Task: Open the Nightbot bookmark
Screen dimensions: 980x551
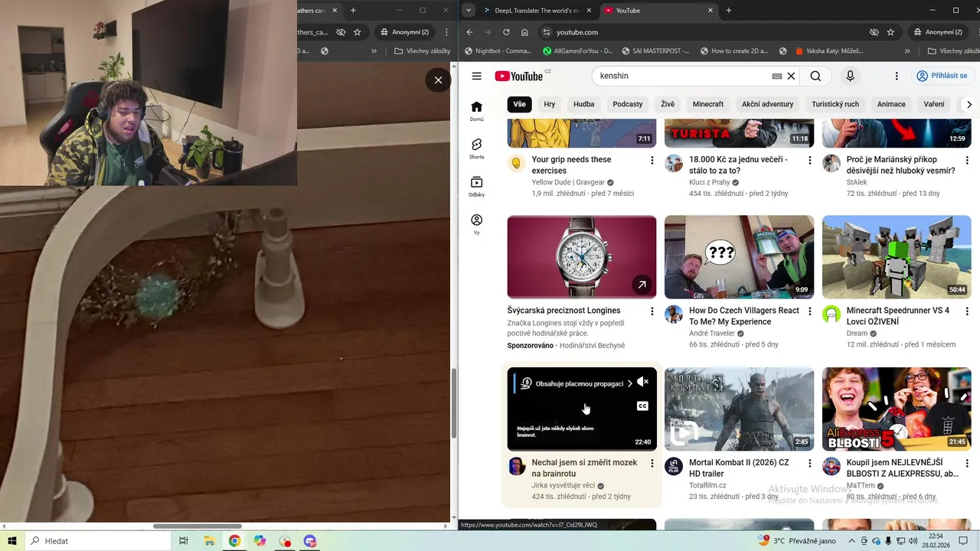Action: tap(498, 51)
